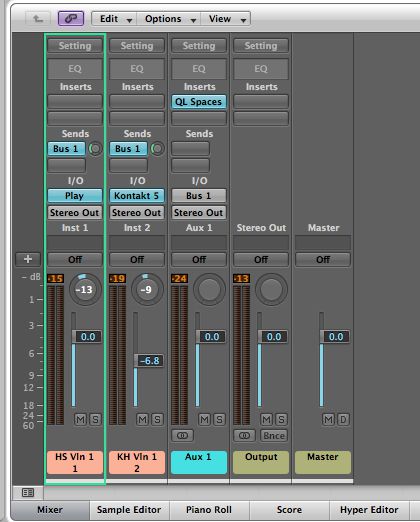Open the Setting menu on Aux 1
Image resolution: width=420 pixels, height=522 pixels.
(199, 46)
